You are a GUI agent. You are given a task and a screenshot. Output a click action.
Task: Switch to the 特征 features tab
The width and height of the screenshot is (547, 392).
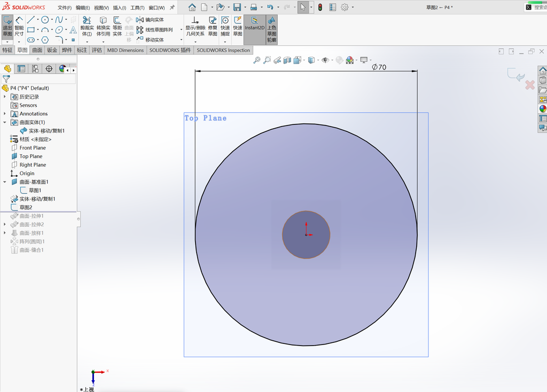point(7,50)
